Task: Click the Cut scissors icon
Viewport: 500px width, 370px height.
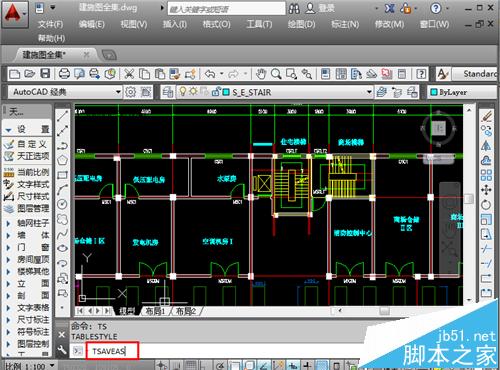Action: click(129, 73)
